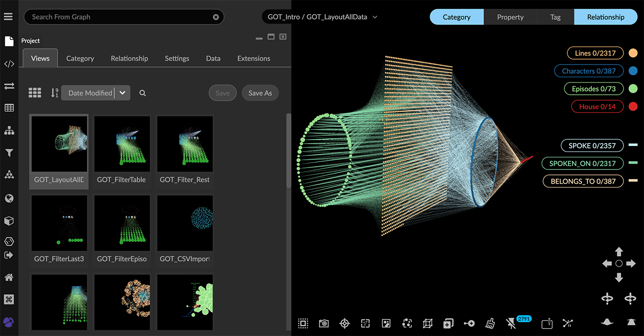Open the filter funnel icon in left sidebar
Screen dimensions: 644x336
point(9,153)
